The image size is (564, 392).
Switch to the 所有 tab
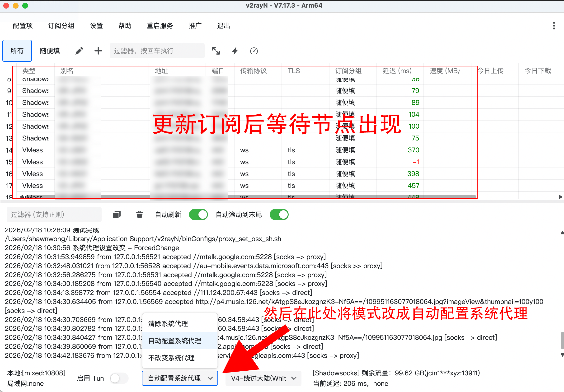point(17,51)
